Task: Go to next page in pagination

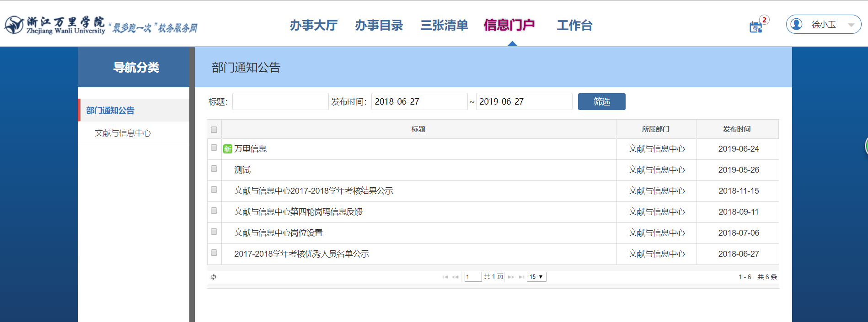Action: click(x=511, y=277)
